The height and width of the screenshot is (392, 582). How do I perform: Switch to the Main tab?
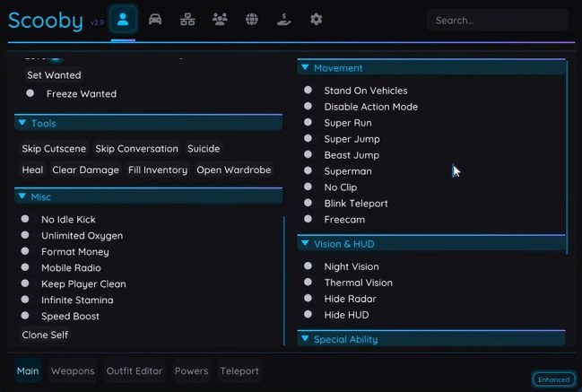click(28, 370)
